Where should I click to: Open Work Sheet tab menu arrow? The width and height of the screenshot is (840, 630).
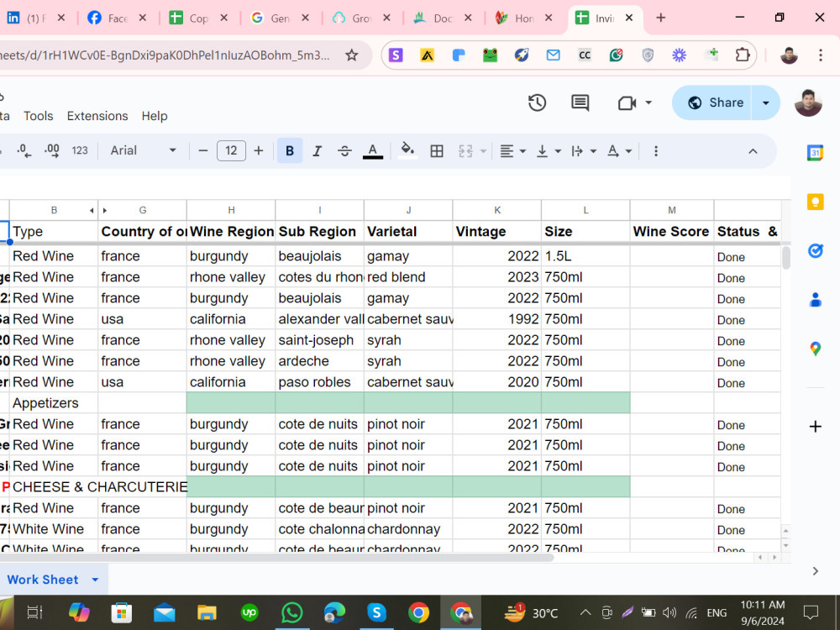coord(95,580)
